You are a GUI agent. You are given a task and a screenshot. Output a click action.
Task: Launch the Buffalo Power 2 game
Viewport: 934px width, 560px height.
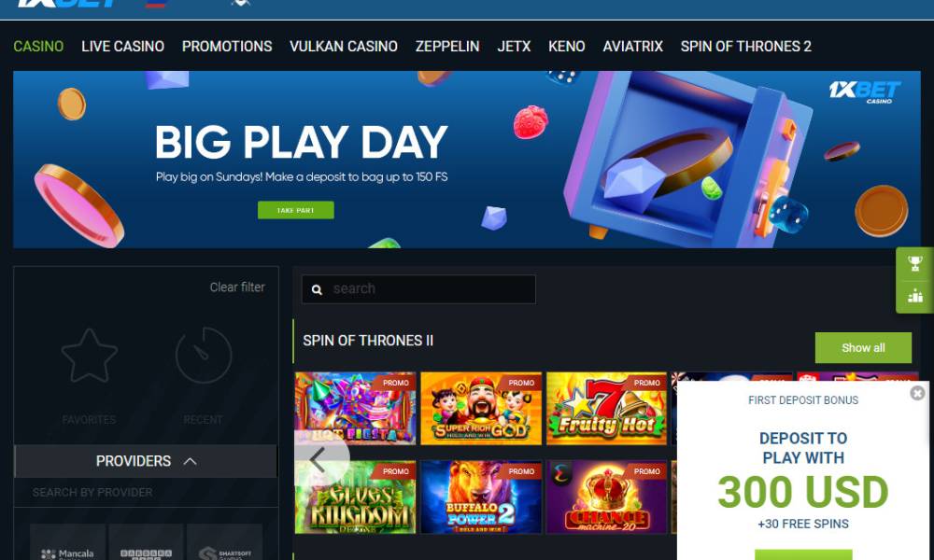(x=481, y=497)
